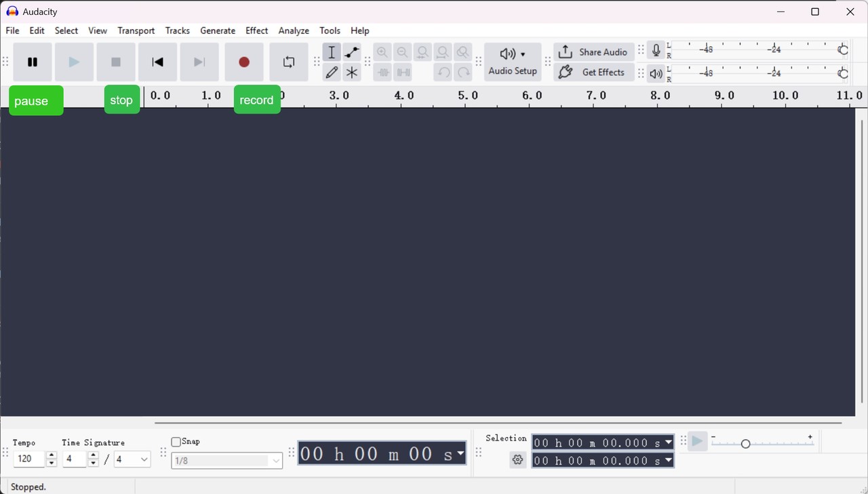Image resolution: width=868 pixels, height=494 pixels.
Task: Click the recording meter microphone icon
Action: tap(655, 49)
